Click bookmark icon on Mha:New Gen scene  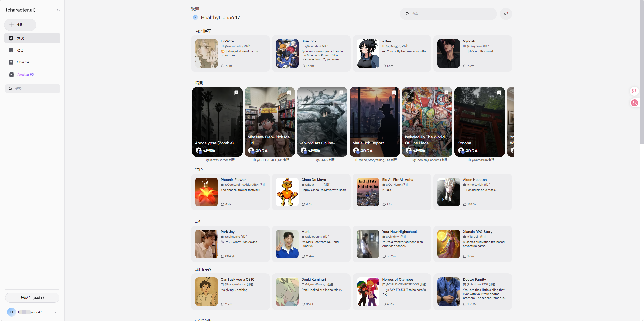click(289, 93)
